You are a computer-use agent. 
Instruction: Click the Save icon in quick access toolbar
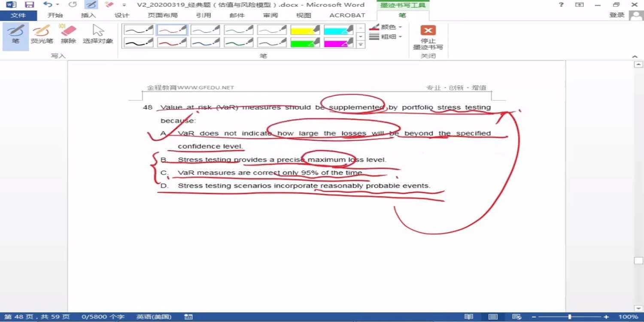pos(29,5)
